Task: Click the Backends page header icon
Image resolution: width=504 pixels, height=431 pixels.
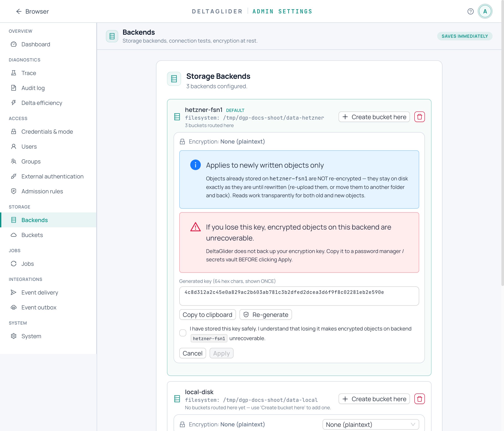Action: point(112,36)
